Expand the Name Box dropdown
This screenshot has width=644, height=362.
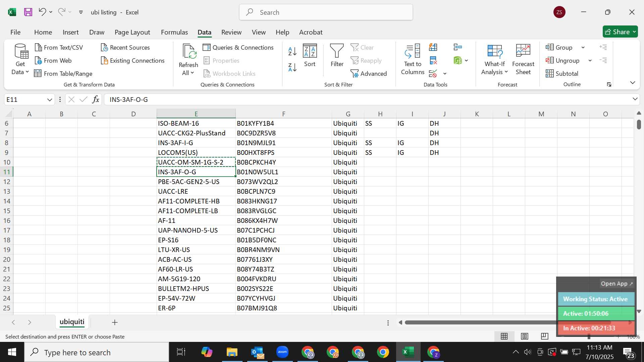[49, 100]
